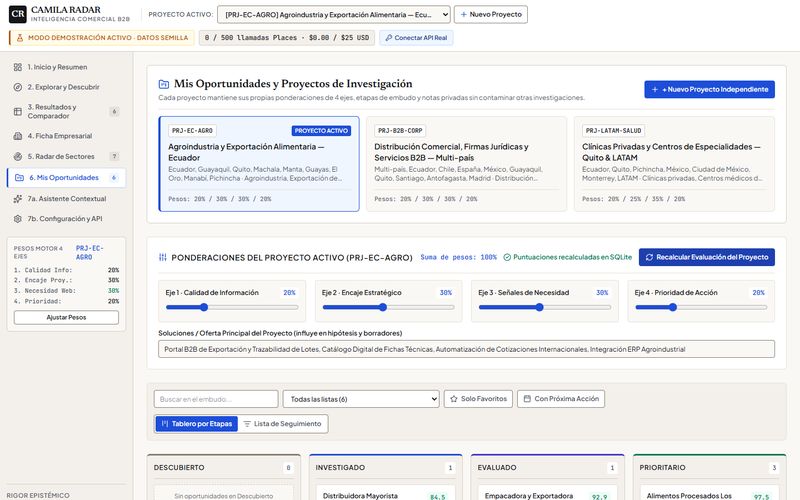Open 7b. Configuración y API
The image size is (800, 500).
point(66,219)
